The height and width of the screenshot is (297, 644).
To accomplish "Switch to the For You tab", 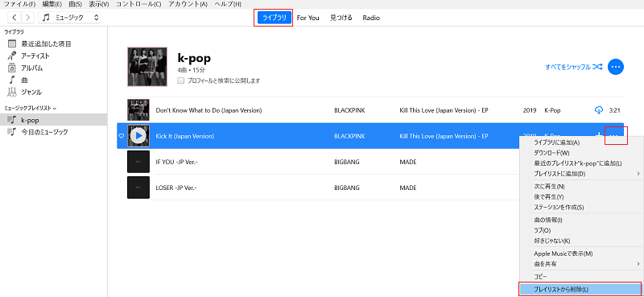I will pos(308,18).
